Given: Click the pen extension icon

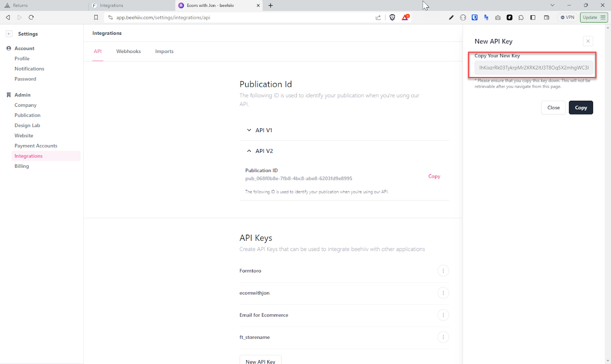Looking at the screenshot, I should point(451,18).
